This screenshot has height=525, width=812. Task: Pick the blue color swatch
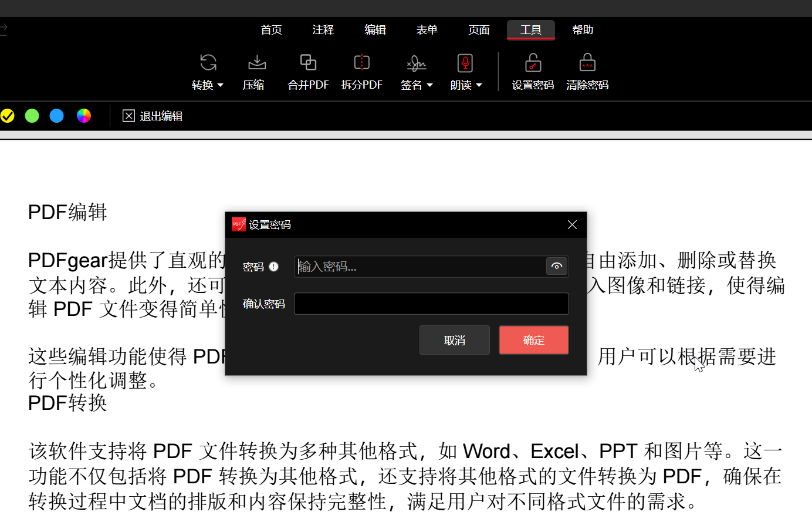pyautogui.click(x=57, y=116)
